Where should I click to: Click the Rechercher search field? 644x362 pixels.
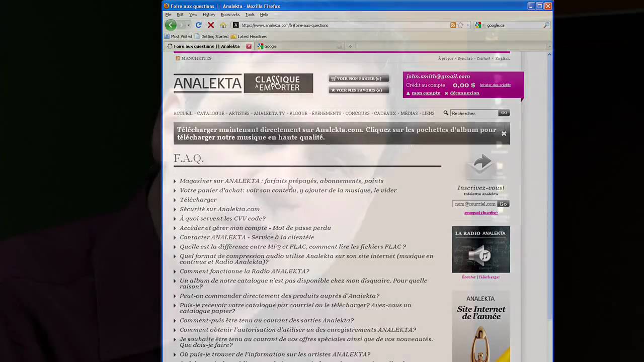tap(474, 113)
